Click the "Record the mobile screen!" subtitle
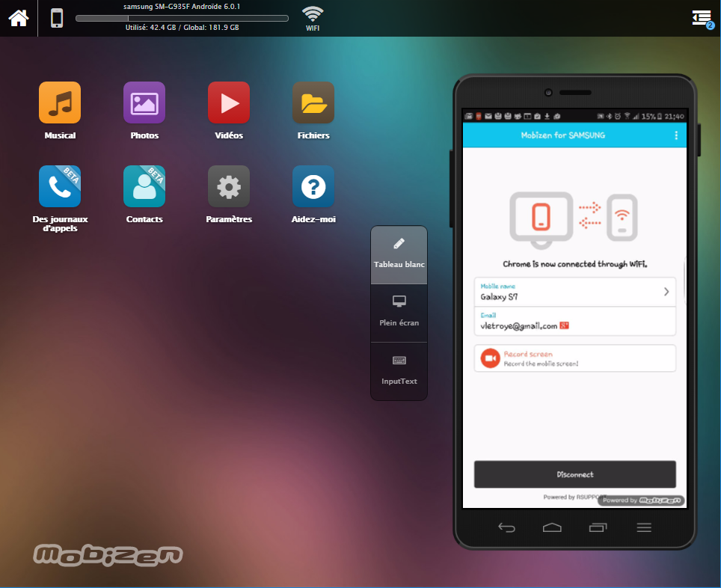721x588 pixels. coord(541,364)
